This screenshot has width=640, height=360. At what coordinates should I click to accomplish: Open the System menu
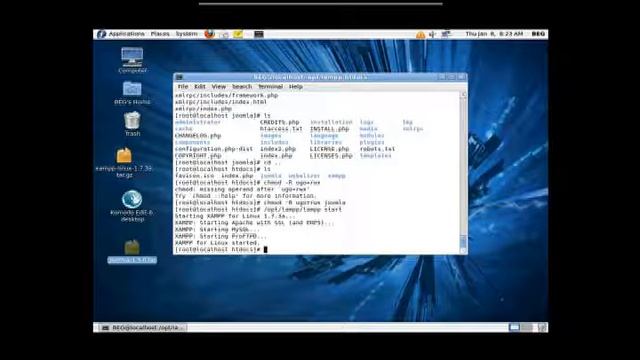(187, 34)
